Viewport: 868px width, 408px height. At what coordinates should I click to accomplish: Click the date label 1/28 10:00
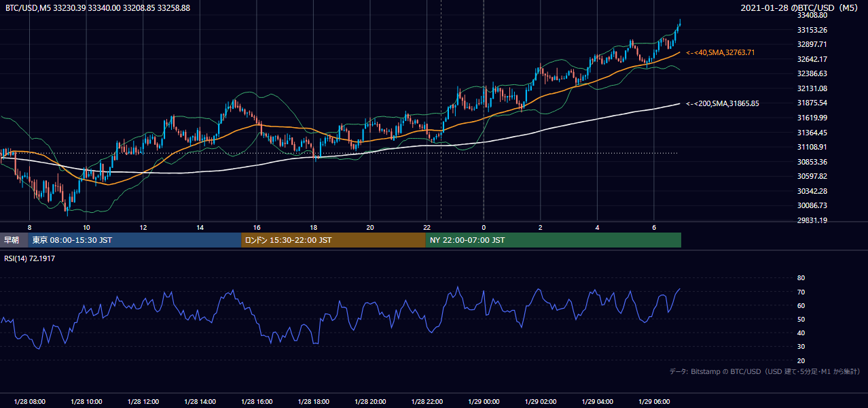(86, 402)
